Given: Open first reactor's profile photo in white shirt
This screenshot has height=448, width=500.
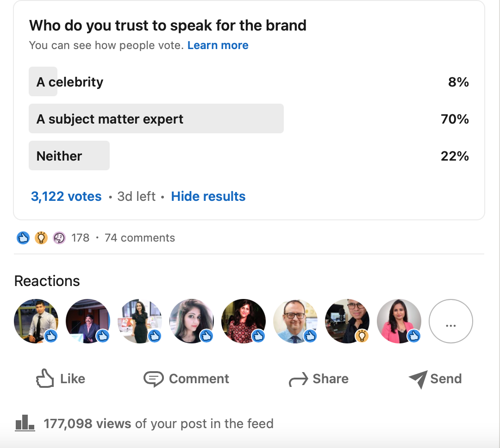Looking at the screenshot, I should tap(36, 321).
